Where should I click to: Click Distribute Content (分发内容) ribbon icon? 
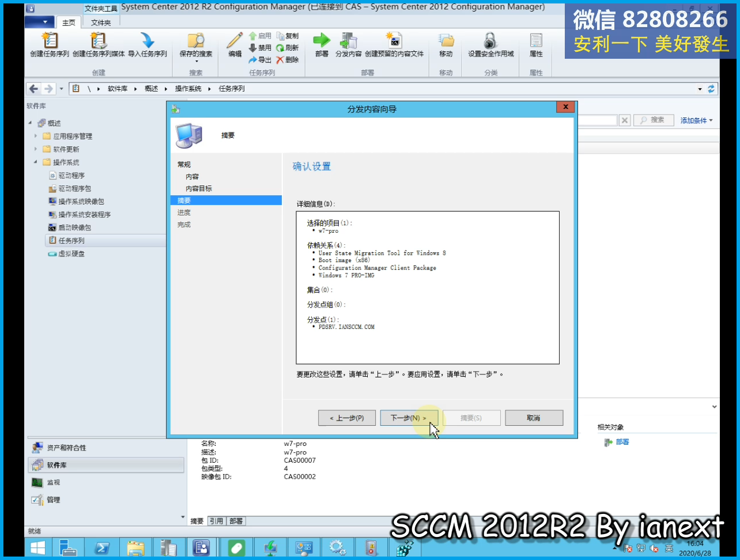(349, 45)
